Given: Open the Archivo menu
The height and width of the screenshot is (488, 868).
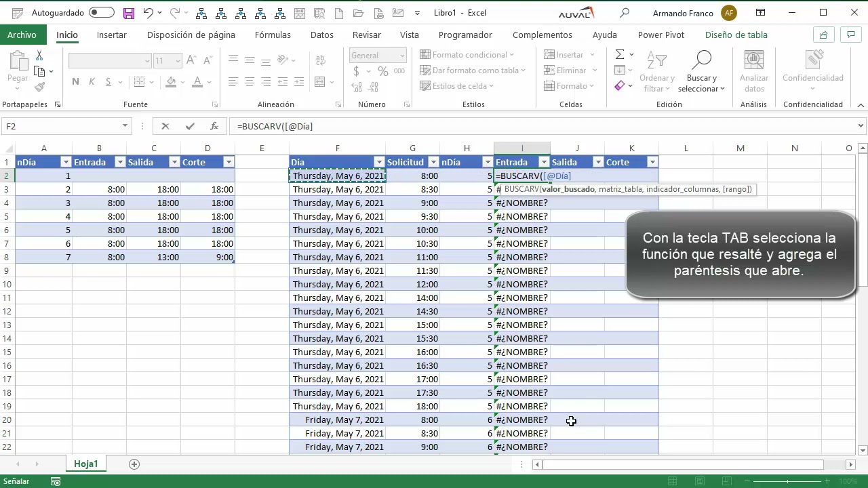Looking at the screenshot, I should tap(22, 35).
